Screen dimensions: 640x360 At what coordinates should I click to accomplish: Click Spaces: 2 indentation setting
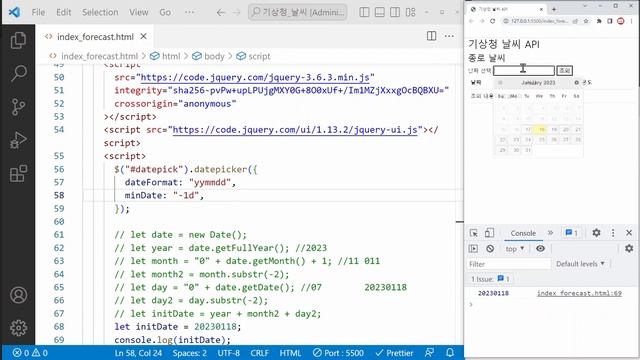pyautogui.click(x=190, y=353)
